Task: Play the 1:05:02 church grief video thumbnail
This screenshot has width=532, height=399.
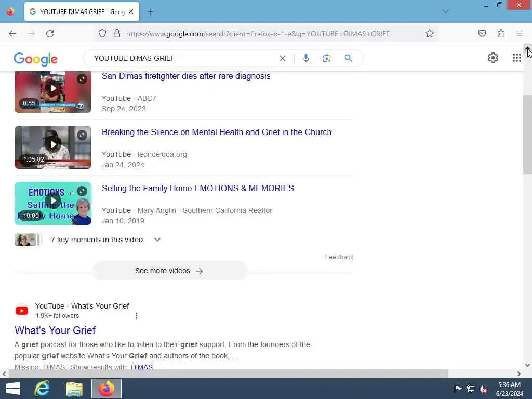Action: point(53,147)
